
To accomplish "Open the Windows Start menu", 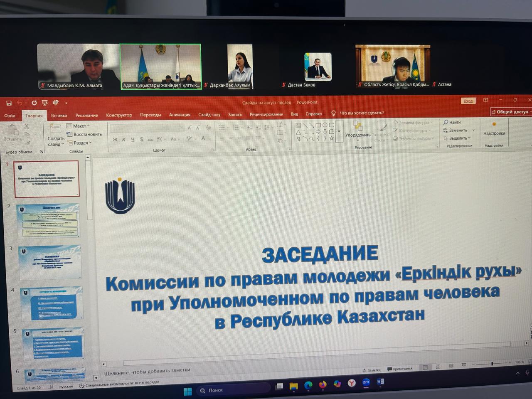I will pos(188,392).
